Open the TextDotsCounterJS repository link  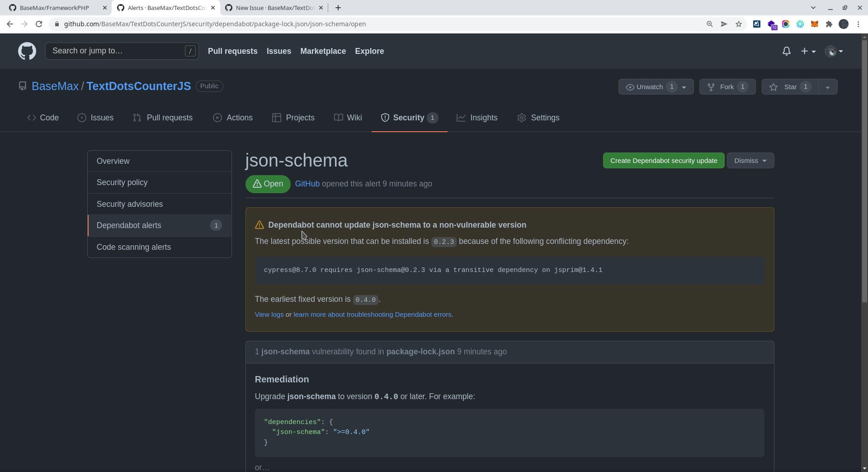(x=138, y=86)
